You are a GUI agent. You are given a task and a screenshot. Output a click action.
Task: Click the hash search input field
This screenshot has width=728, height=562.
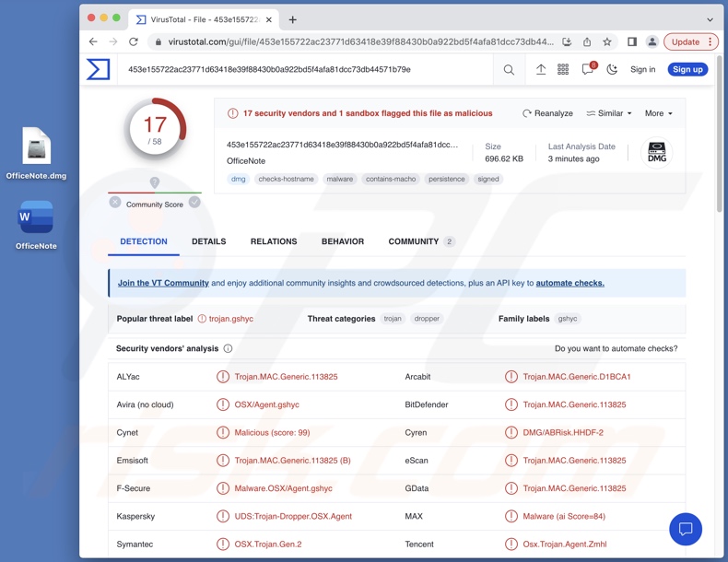pos(305,70)
